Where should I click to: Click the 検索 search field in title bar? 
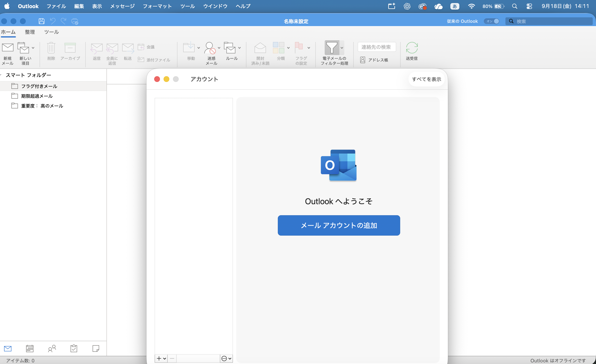549,21
